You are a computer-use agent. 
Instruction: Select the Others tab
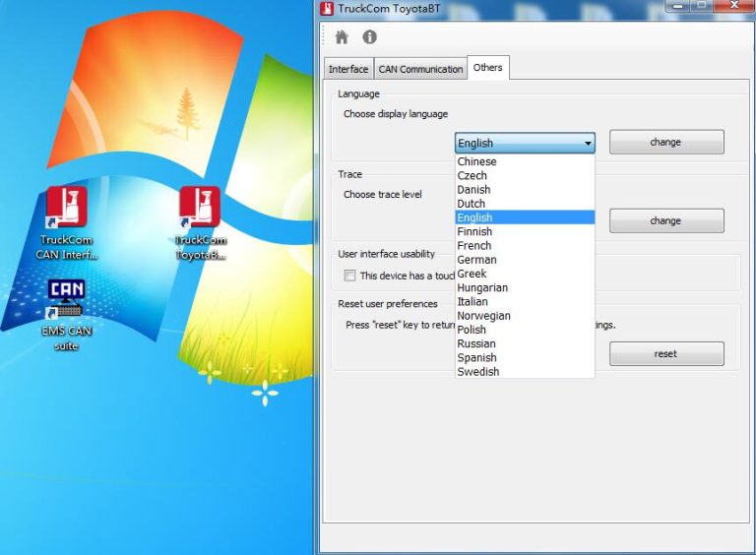click(x=488, y=68)
